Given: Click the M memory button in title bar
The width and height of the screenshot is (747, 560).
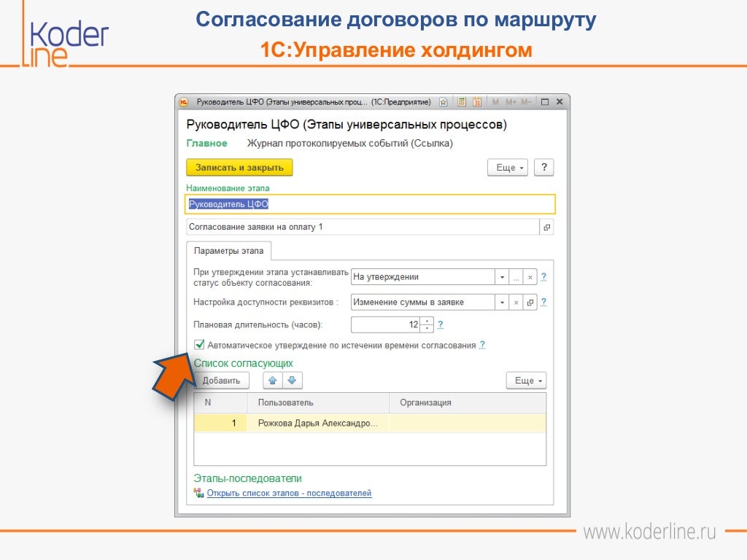Looking at the screenshot, I should 495,102.
